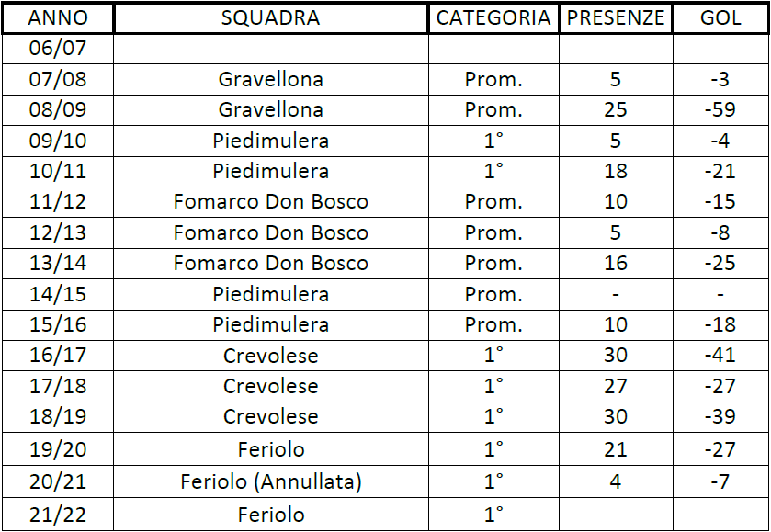Select presenze value 18 in row 10/11

click(616, 171)
